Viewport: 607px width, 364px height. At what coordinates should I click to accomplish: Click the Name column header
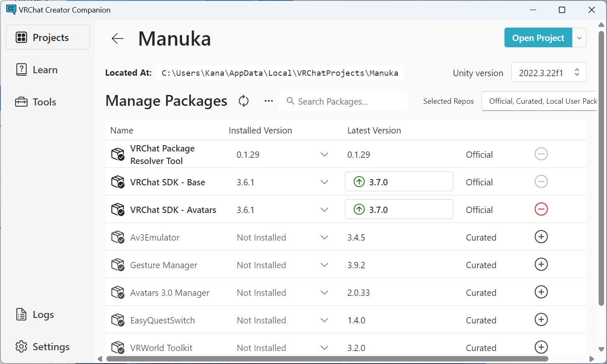point(122,131)
